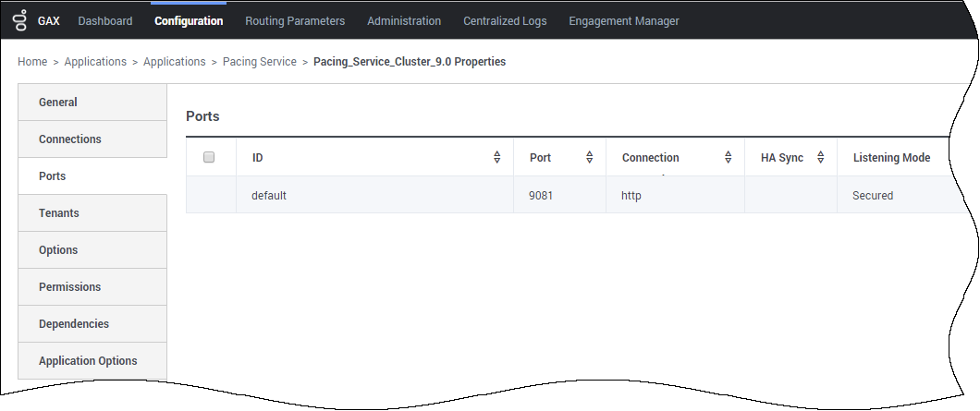
Task: Sort by HA Sync column arrows
Action: (820, 158)
